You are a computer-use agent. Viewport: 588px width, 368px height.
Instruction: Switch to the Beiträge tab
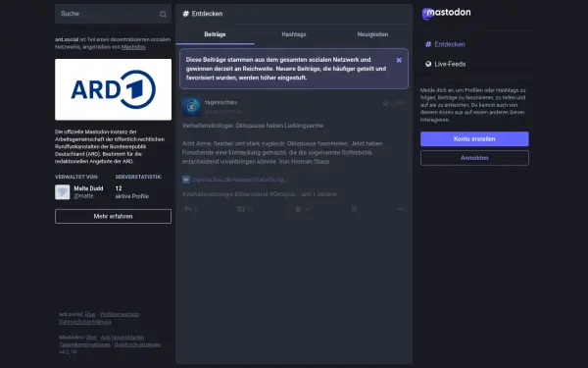tap(215, 34)
